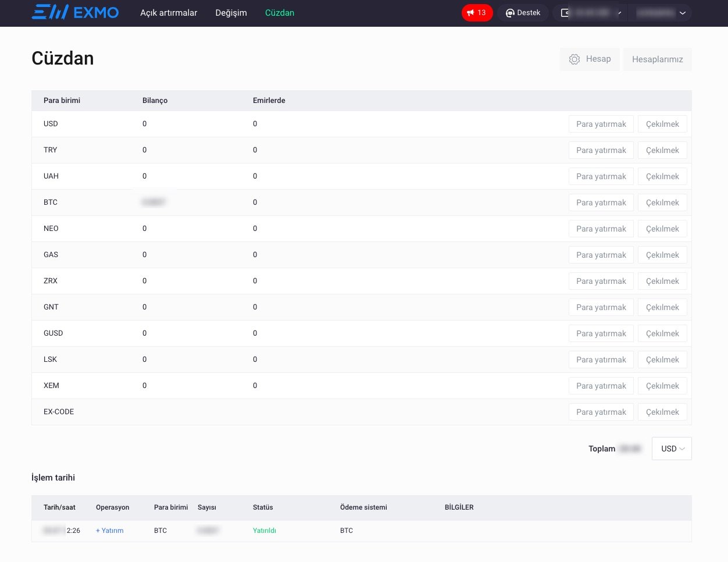This screenshot has height=562, width=728.
Task: Deposit to TRY with Para yatırmak
Action: coord(601,150)
